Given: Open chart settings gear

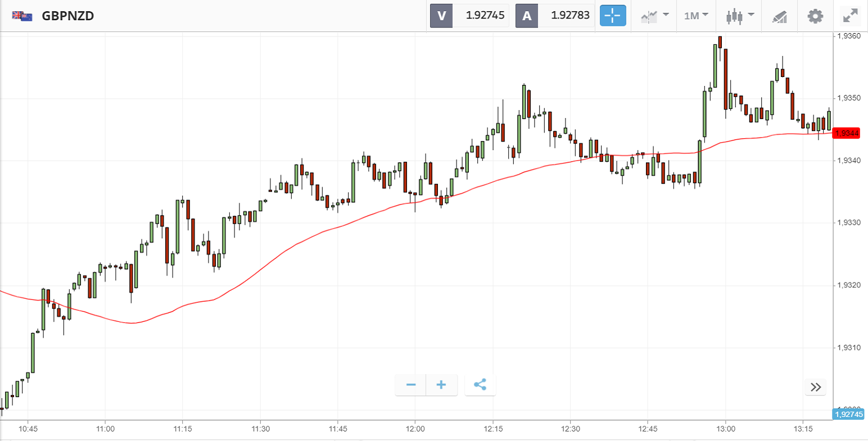Looking at the screenshot, I should (x=815, y=16).
